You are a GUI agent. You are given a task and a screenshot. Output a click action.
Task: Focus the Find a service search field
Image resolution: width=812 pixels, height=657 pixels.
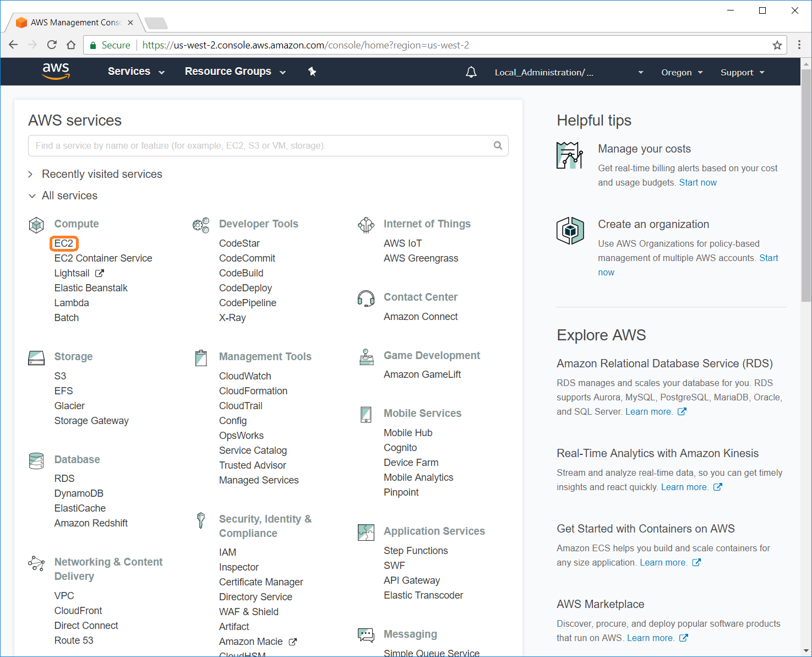point(268,145)
